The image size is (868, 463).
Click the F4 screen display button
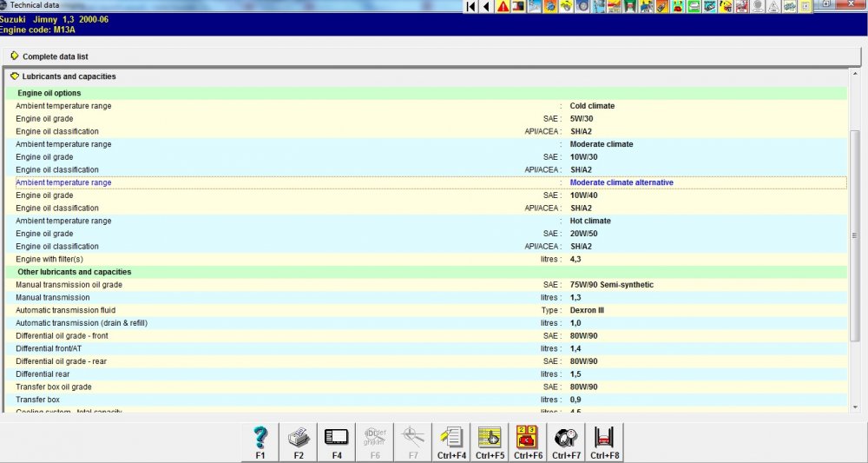tap(337, 442)
